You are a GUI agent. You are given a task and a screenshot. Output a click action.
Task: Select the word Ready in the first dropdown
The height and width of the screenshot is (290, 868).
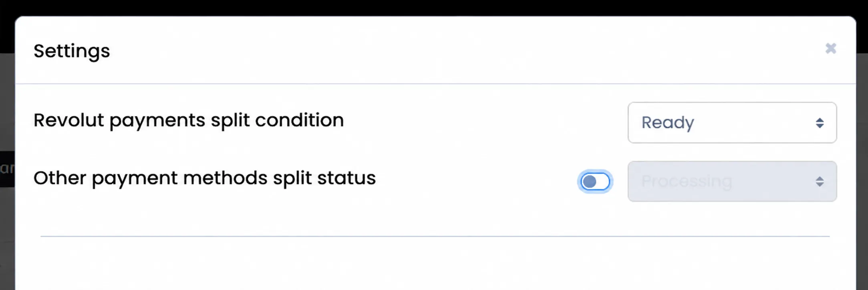(x=668, y=123)
